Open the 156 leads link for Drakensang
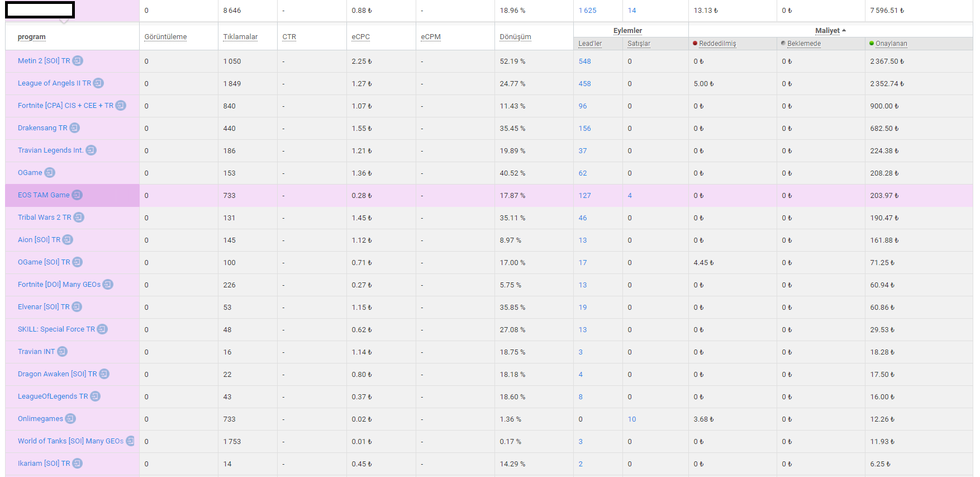Image resolution: width=980 pixels, height=477 pixels. click(585, 129)
